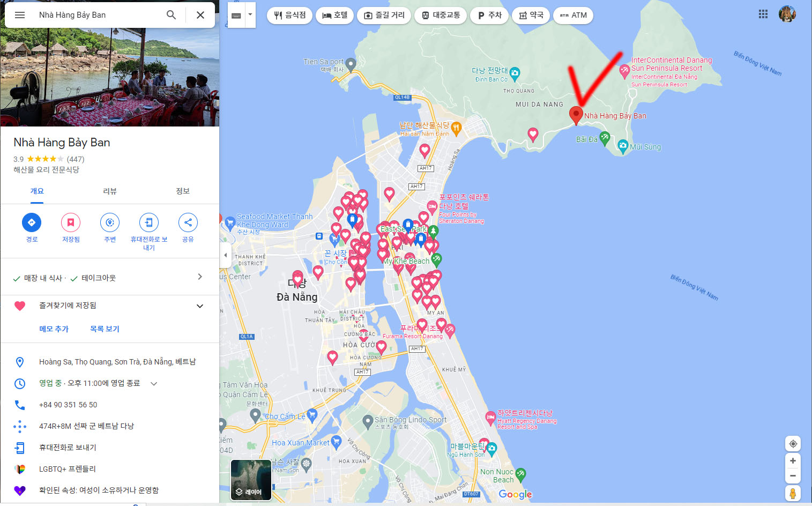Click the 주변 nearby search icon
This screenshot has height=506, width=812.
110,222
